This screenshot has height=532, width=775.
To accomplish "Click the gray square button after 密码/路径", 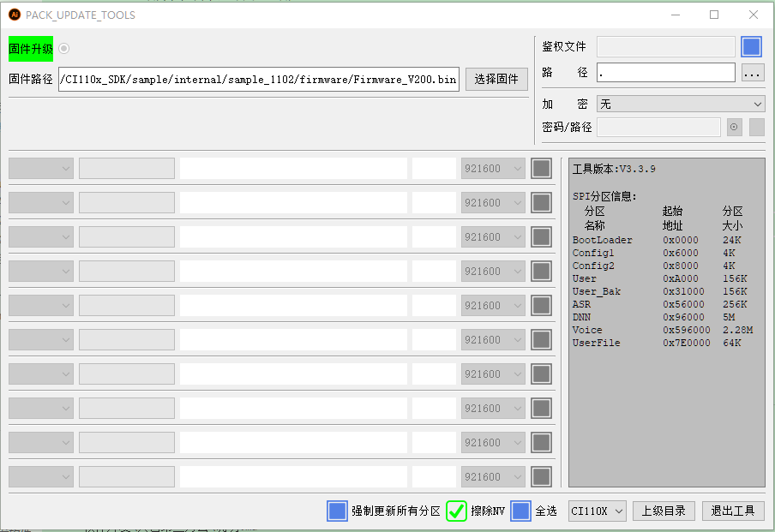I will 757,127.
